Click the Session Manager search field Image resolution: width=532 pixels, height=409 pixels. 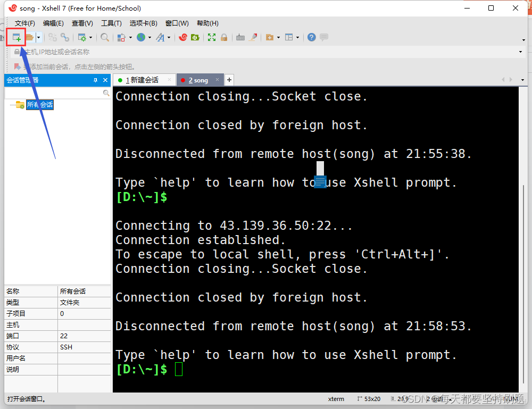[x=53, y=93]
